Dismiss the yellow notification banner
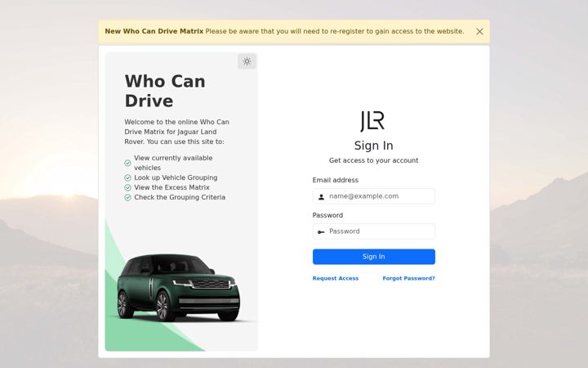Image resolution: width=588 pixels, height=368 pixels. pyautogui.click(x=479, y=32)
